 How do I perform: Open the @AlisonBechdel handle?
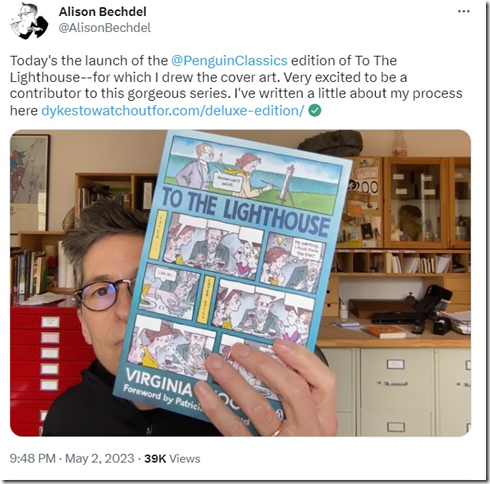(x=105, y=28)
